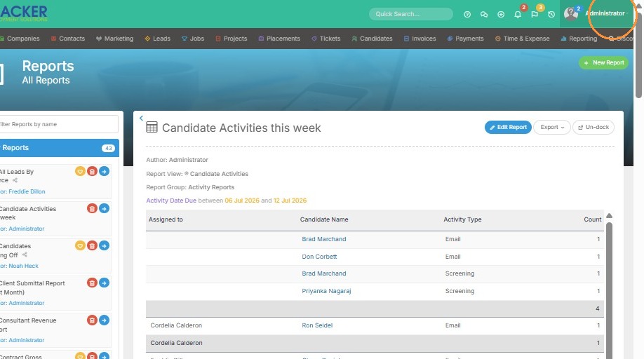The width and height of the screenshot is (644, 359).
Task: Delete the All Leads By Source report
Action: (x=92, y=171)
